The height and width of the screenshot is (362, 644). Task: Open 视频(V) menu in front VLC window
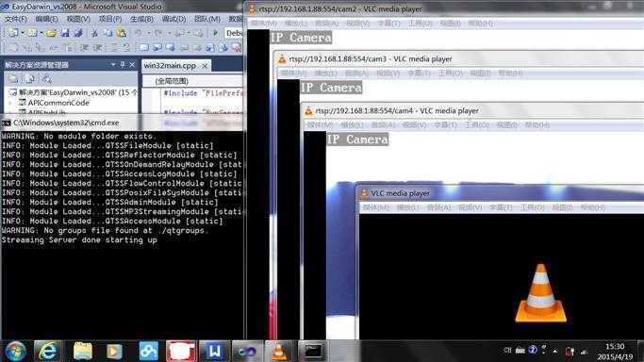(470, 207)
